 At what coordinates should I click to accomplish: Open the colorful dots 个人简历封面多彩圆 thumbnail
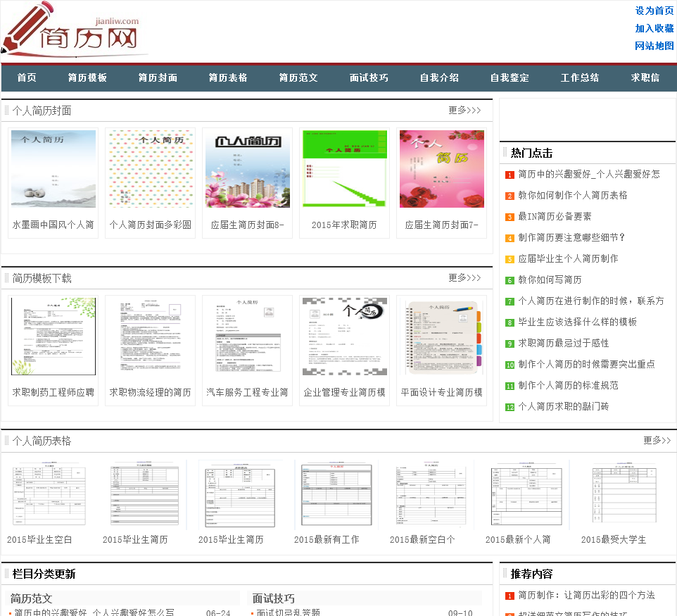coord(151,169)
